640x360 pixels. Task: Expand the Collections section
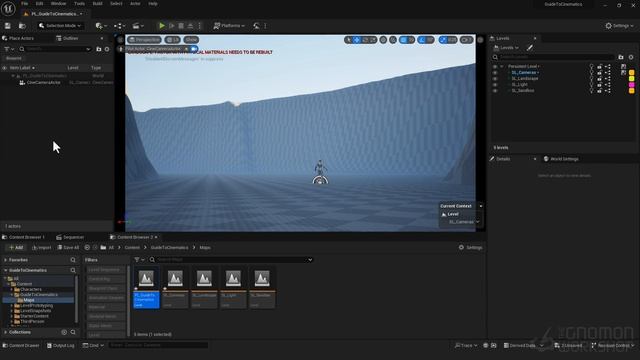(x=6, y=332)
